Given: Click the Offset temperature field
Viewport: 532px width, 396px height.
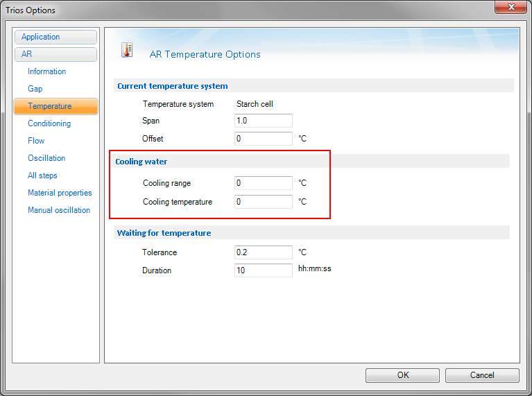Looking at the screenshot, I should pyautogui.click(x=264, y=139).
